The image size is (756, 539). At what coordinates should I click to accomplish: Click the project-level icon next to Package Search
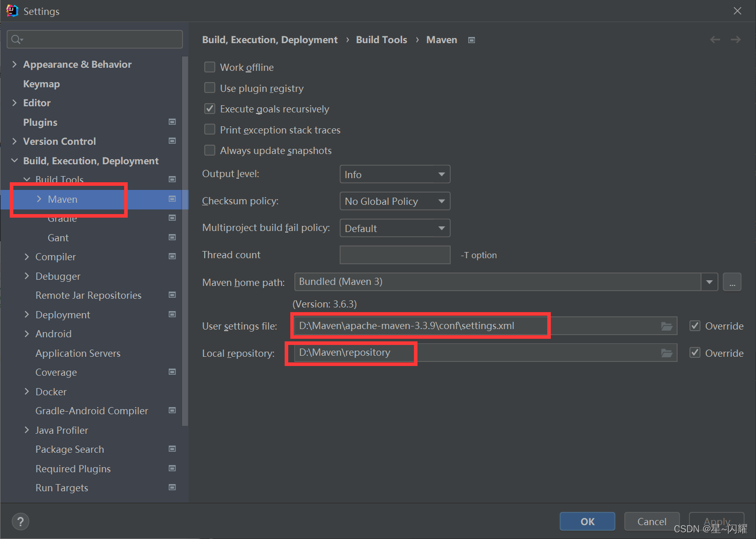pyautogui.click(x=172, y=449)
